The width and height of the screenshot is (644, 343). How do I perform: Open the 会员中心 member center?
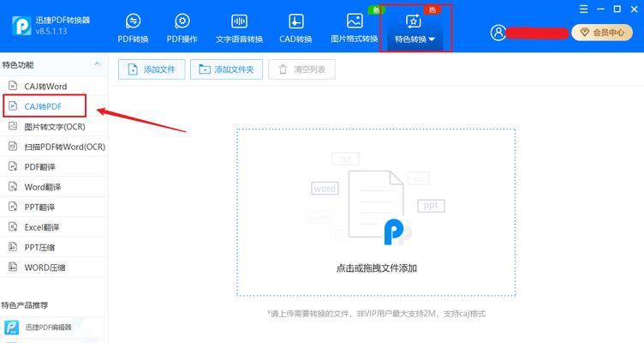click(x=602, y=33)
